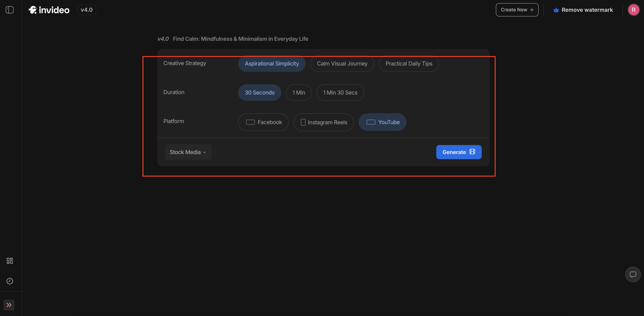The width and height of the screenshot is (644, 316).
Task: Expand sidebar using the double-arrow icon
Action: (9, 305)
